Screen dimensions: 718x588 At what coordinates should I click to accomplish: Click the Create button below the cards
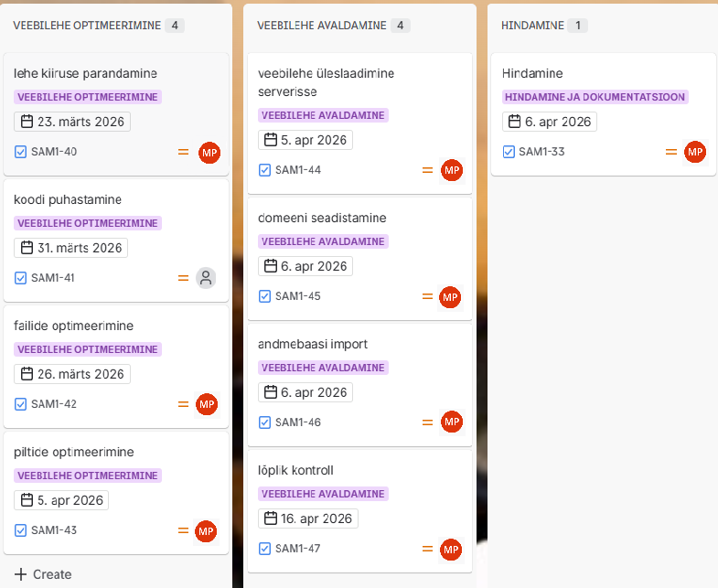click(x=43, y=574)
